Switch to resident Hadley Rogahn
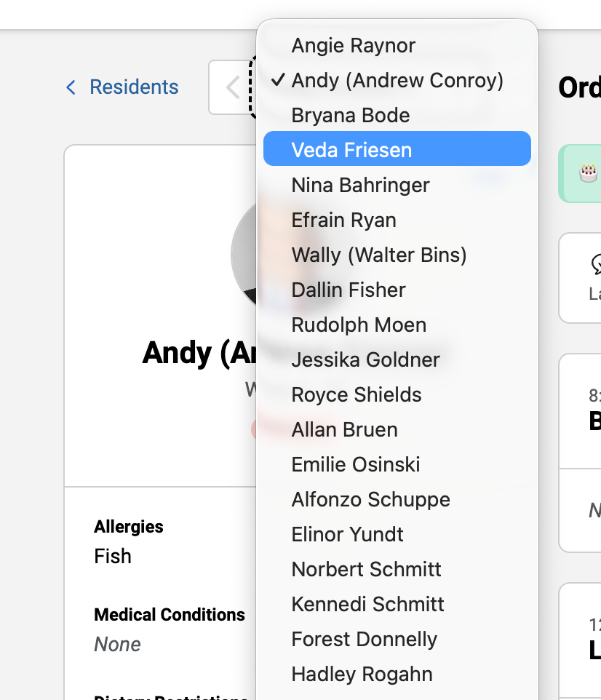The width and height of the screenshot is (601, 700). pyautogui.click(x=362, y=674)
